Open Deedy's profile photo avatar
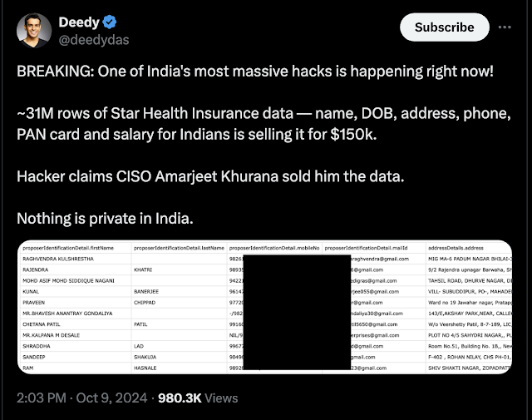The height and width of the screenshot is (420, 532). 34,30
